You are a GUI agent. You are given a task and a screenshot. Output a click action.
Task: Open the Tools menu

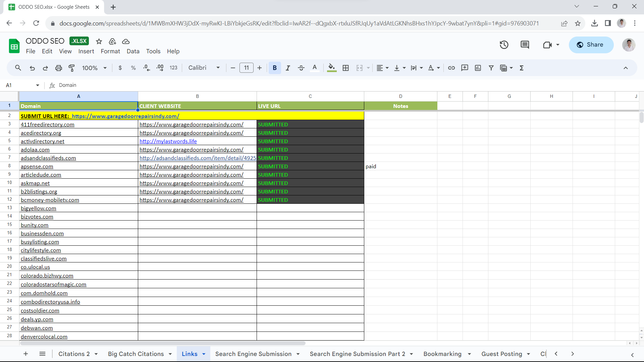click(x=153, y=51)
